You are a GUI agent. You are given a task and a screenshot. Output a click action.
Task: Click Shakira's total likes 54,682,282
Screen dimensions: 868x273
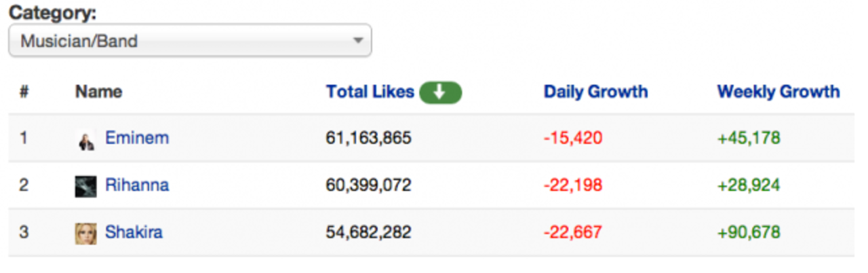tap(368, 232)
